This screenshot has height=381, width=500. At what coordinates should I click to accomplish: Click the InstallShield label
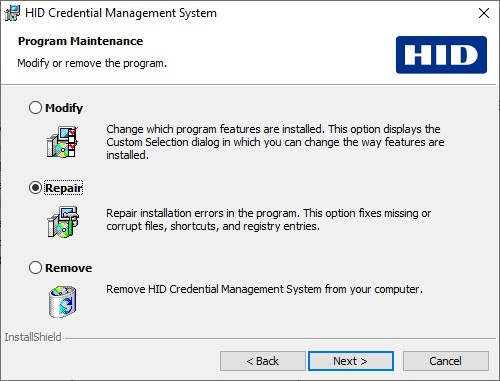(33, 337)
